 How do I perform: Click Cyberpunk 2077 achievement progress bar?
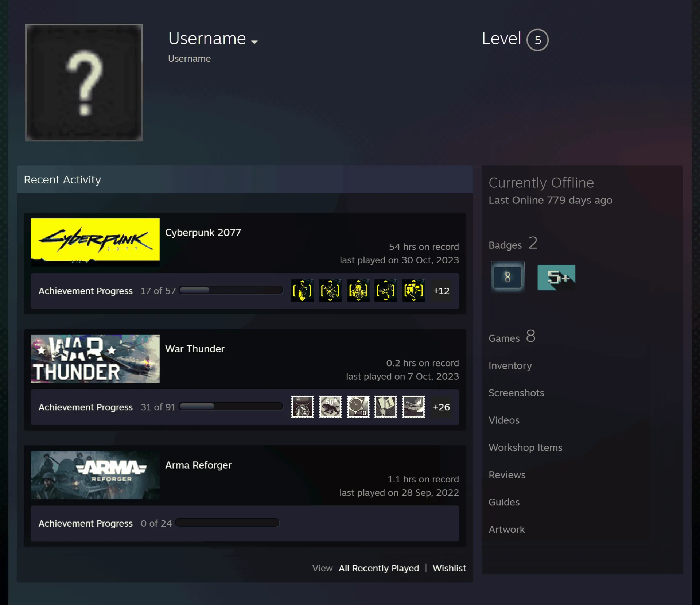[x=231, y=290]
